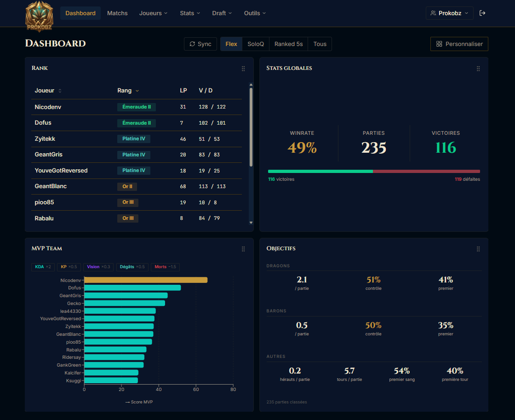
Task: Click the Joueur column sort icon
Action: tap(60, 91)
